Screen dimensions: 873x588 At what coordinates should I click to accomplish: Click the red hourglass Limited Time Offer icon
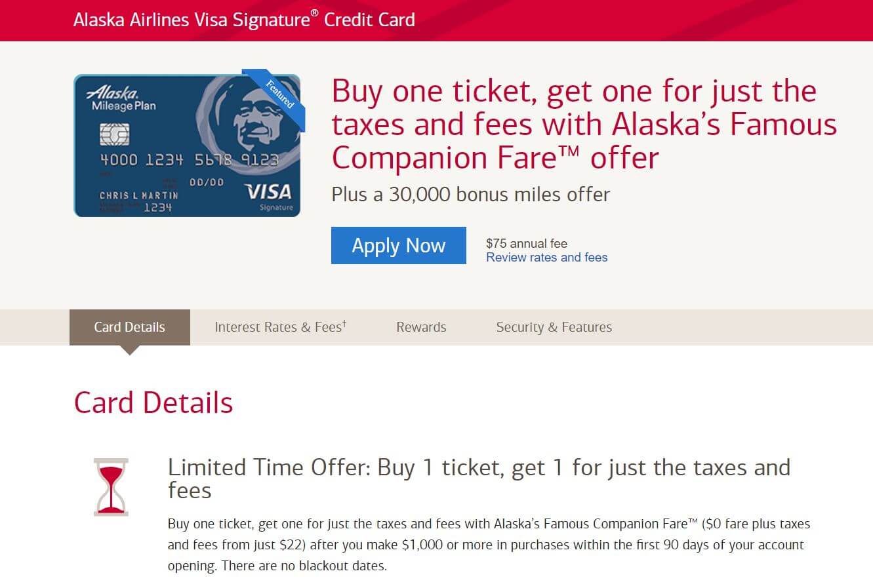click(x=110, y=485)
